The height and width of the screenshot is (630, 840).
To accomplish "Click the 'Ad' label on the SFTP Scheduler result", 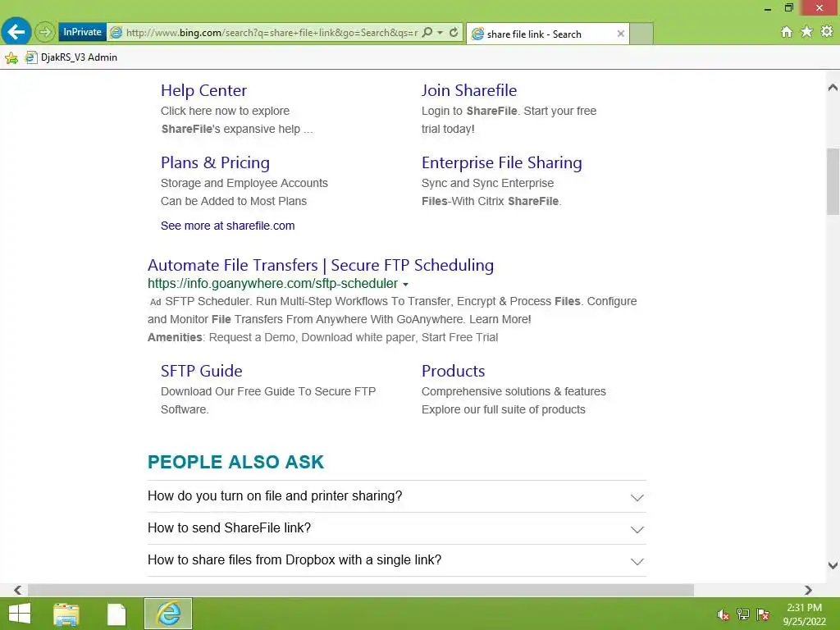I will coord(155,302).
